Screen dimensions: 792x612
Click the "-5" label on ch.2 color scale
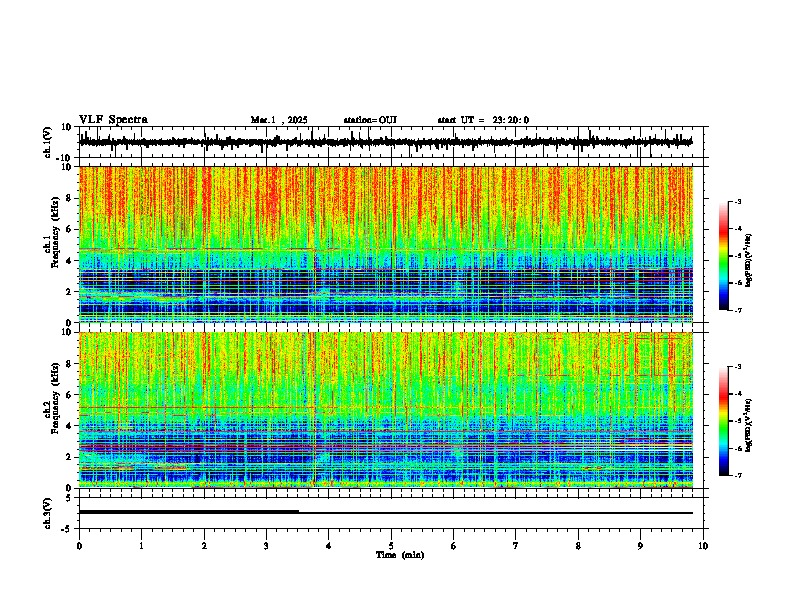pos(738,421)
